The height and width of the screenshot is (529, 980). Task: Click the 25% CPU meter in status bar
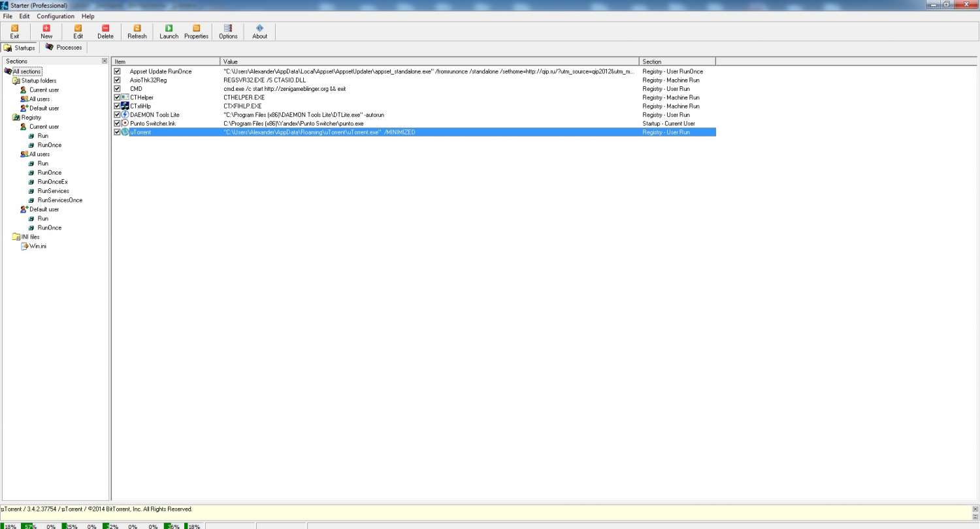pyautogui.click(x=71, y=526)
